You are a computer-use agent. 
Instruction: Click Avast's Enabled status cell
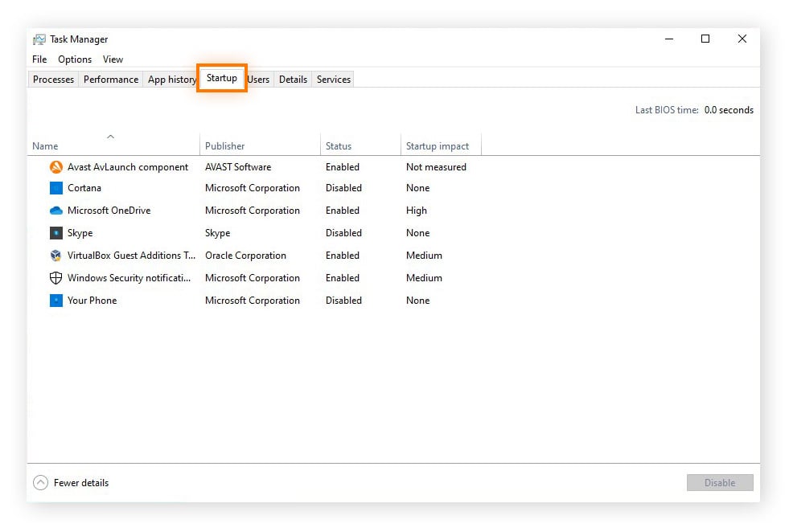342,167
